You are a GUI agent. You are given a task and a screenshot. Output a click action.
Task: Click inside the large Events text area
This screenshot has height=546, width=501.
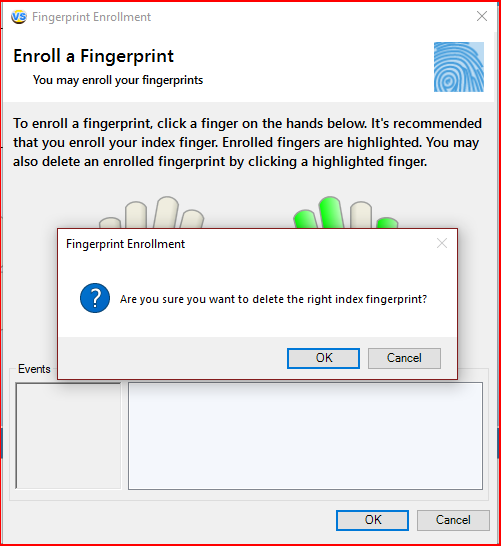point(305,436)
